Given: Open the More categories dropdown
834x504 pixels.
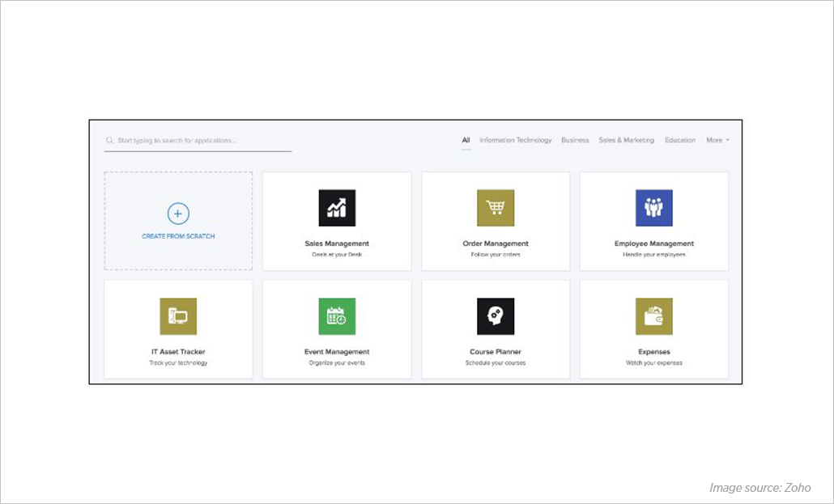Looking at the screenshot, I should [x=717, y=139].
